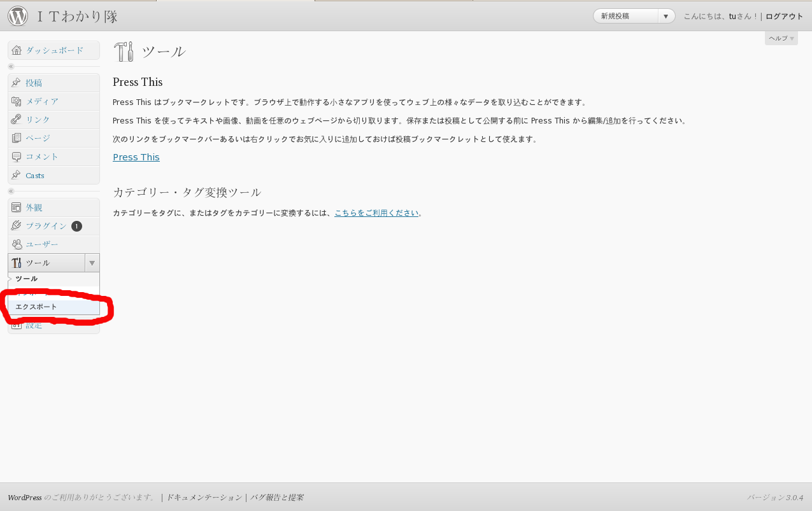Select エクスポート in the Tools submenu
This screenshot has height=511, width=812.
pos(36,307)
